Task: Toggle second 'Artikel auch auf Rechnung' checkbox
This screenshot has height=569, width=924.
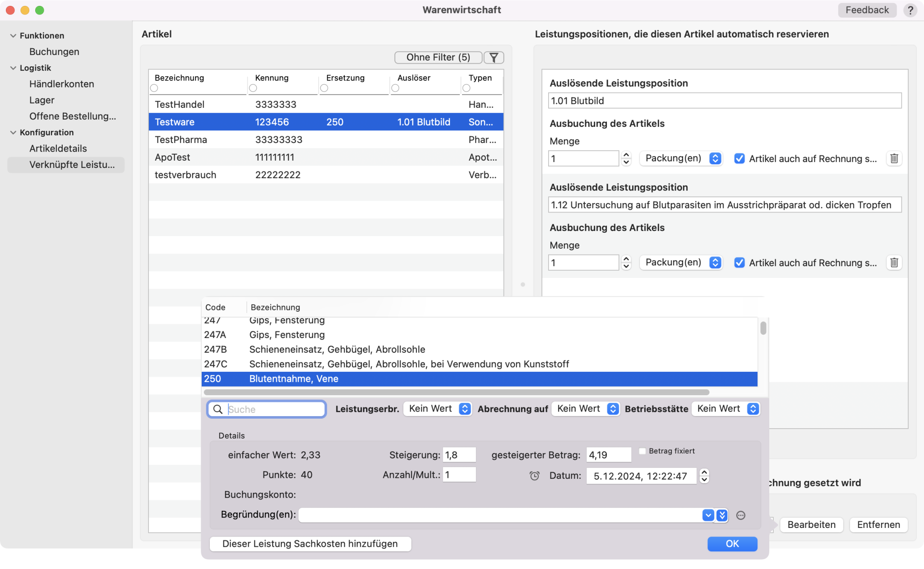Action: (x=739, y=263)
